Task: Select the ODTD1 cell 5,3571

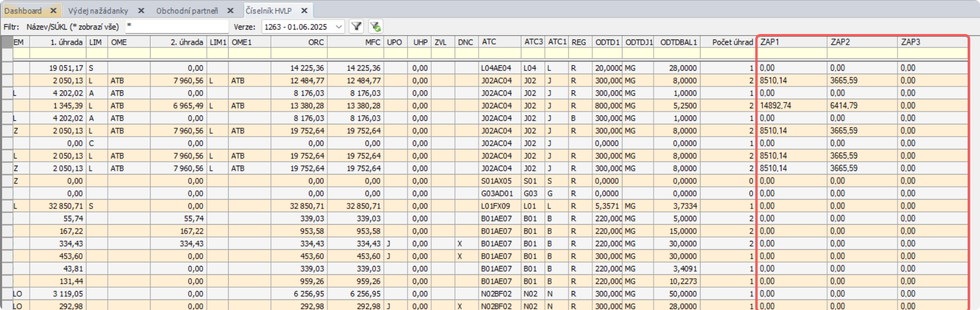Action: coord(607,206)
